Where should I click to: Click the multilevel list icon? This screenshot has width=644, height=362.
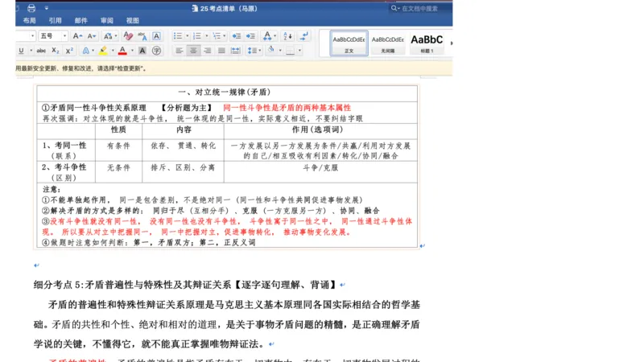click(217, 36)
